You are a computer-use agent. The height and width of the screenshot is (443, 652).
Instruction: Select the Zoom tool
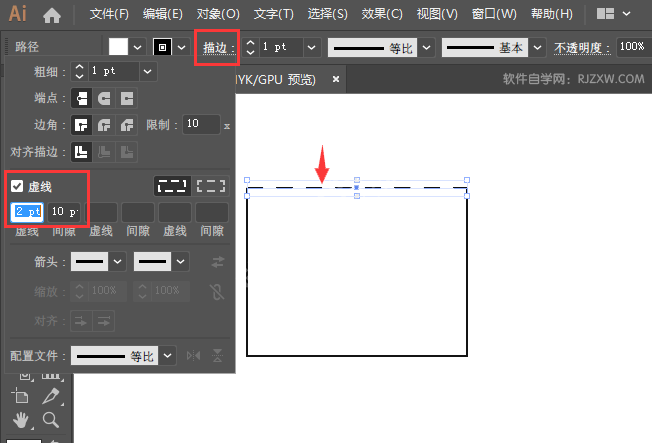[x=51, y=420]
